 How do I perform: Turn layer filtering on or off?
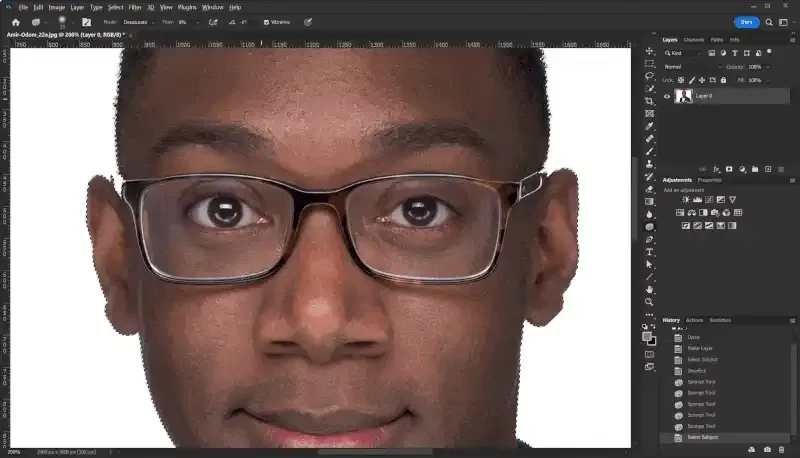click(x=769, y=52)
